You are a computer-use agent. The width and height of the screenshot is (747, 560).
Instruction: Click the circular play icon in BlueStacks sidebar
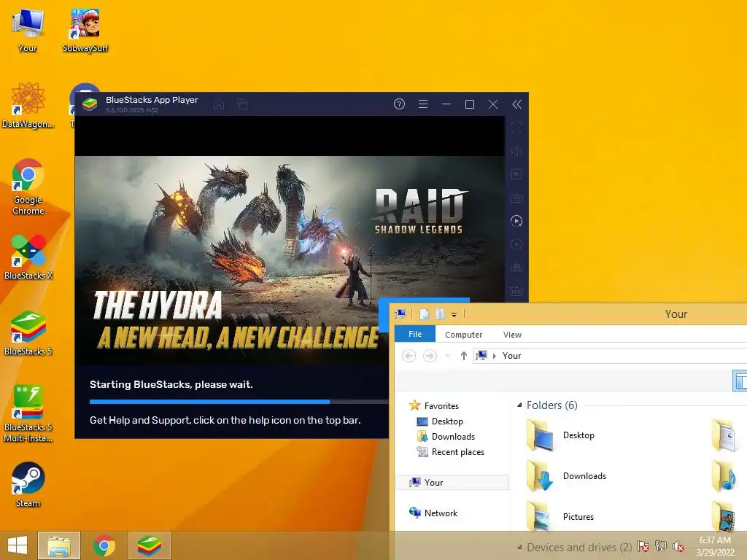pos(516,221)
